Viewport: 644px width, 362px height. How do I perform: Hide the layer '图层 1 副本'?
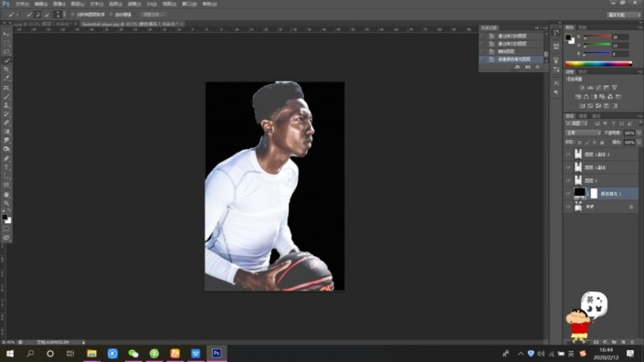click(x=568, y=167)
